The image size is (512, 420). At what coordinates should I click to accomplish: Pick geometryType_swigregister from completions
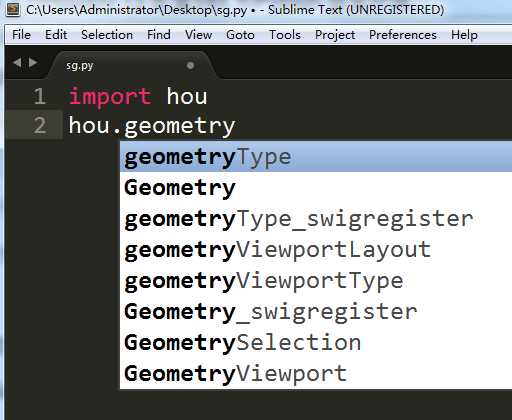(x=316, y=219)
